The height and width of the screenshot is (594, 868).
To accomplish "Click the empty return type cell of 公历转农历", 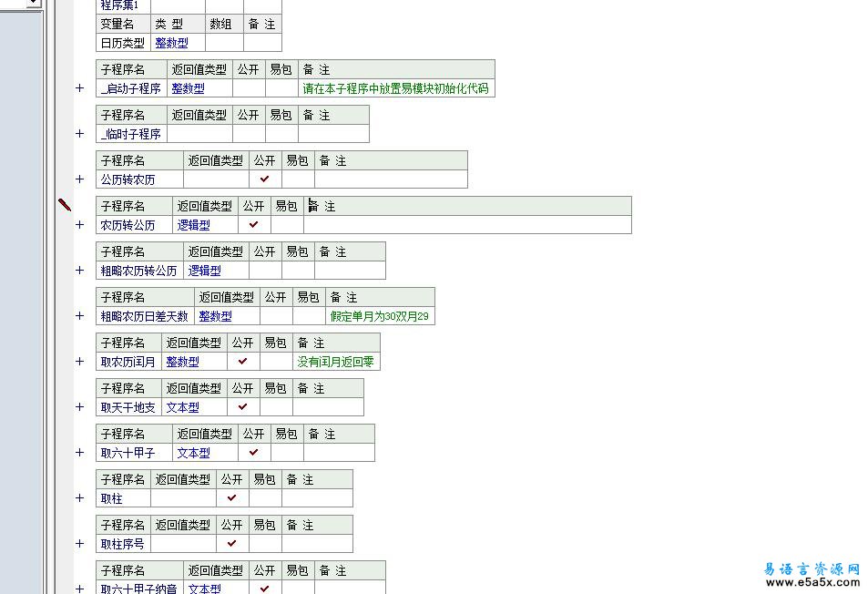I will point(217,179).
